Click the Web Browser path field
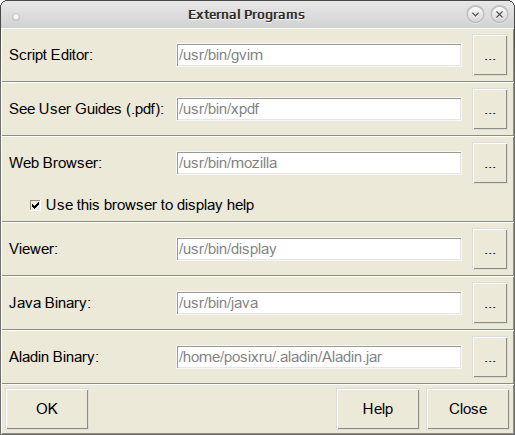 click(x=319, y=163)
